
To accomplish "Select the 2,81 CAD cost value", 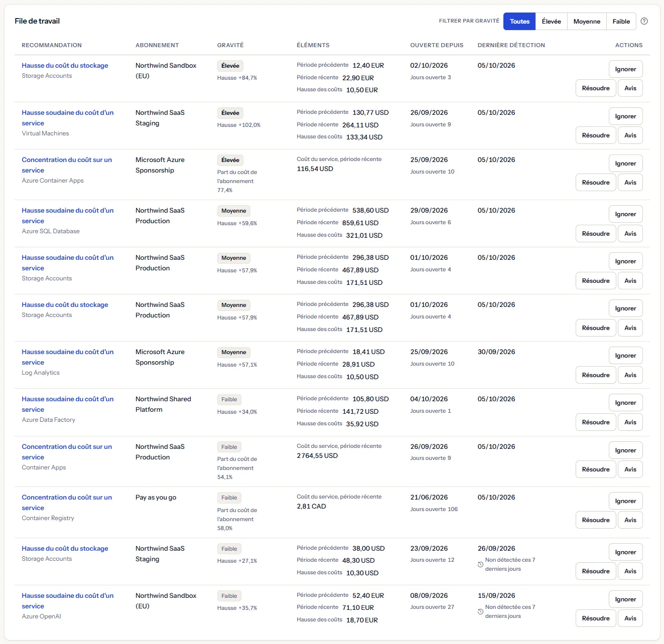I will coord(311,507).
